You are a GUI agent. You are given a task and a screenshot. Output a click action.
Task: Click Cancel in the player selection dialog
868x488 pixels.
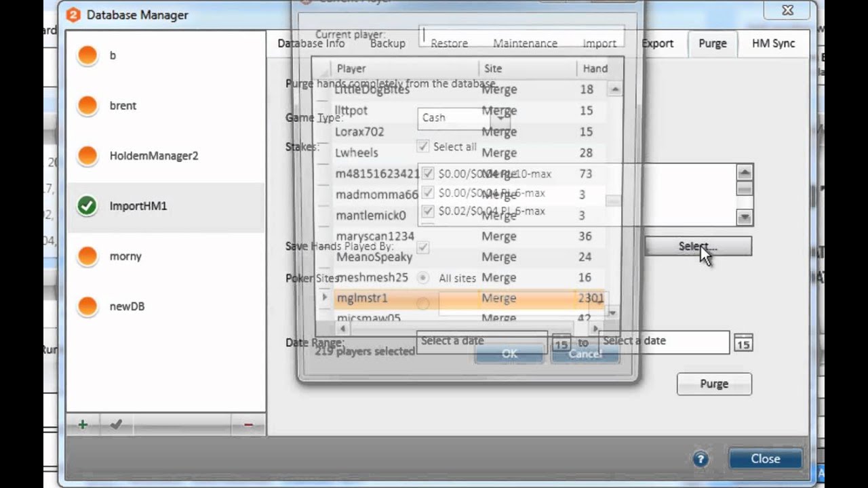point(585,353)
